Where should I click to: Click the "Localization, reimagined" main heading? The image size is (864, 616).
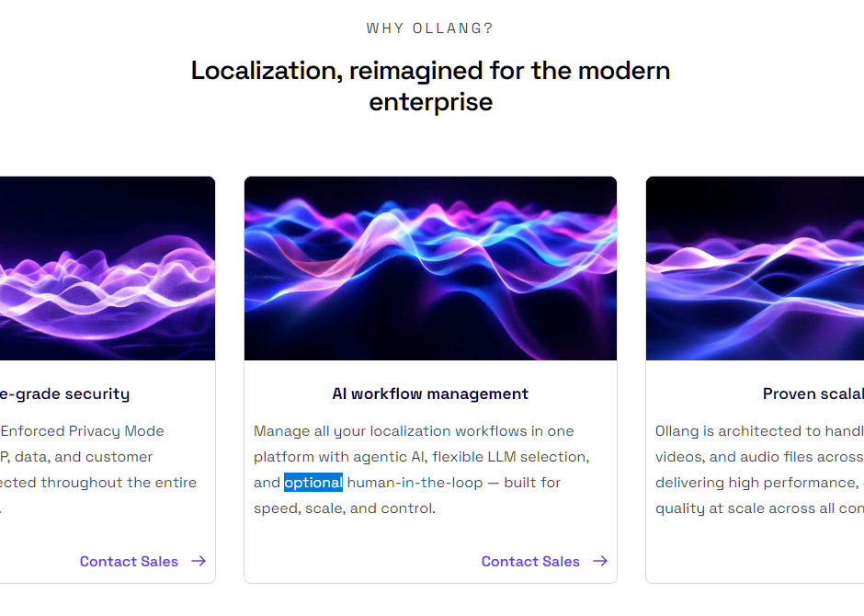coord(430,71)
